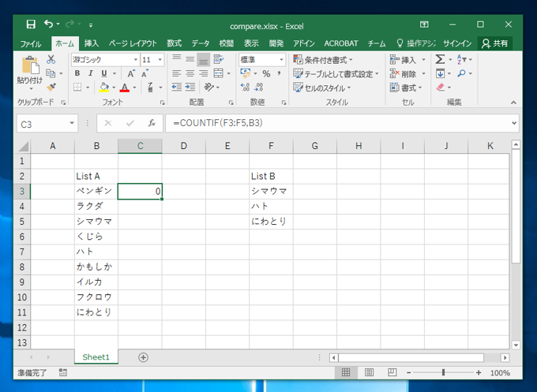Image resolution: width=537 pixels, height=392 pixels.
Task: Toggle Italic formatting
Action: coord(90,73)
